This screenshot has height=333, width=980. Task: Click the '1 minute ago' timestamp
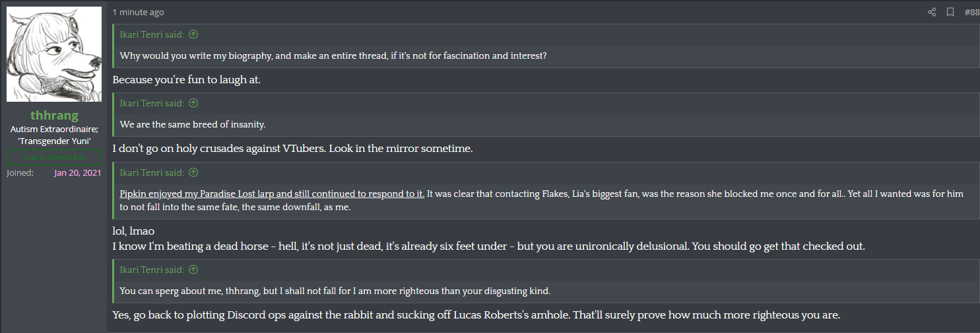coord(139,12)
